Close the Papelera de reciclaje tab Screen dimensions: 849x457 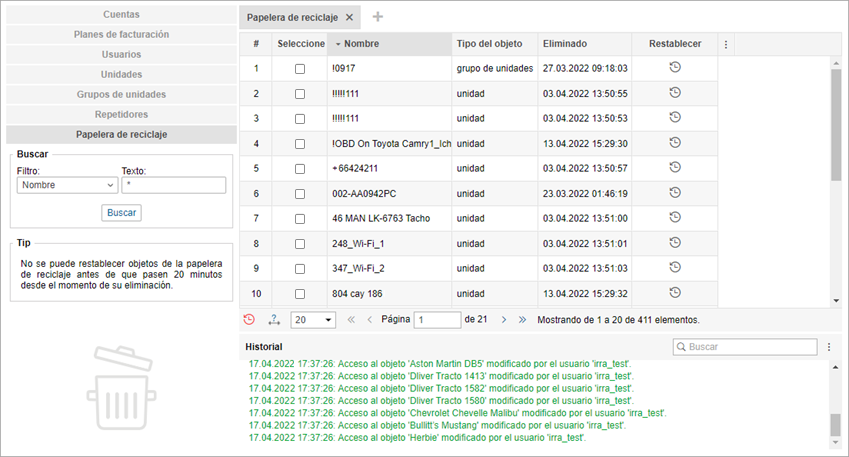tap(349, 17)
